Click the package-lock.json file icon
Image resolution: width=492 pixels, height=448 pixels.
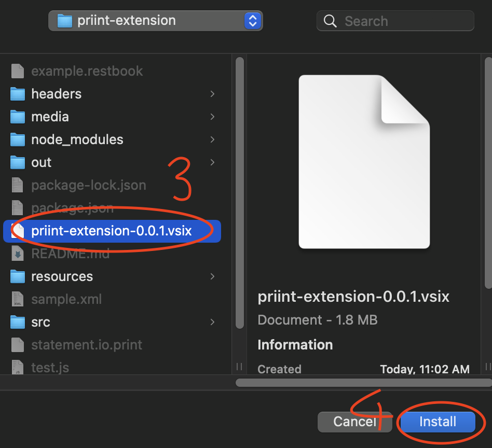[x=18, y=185]
